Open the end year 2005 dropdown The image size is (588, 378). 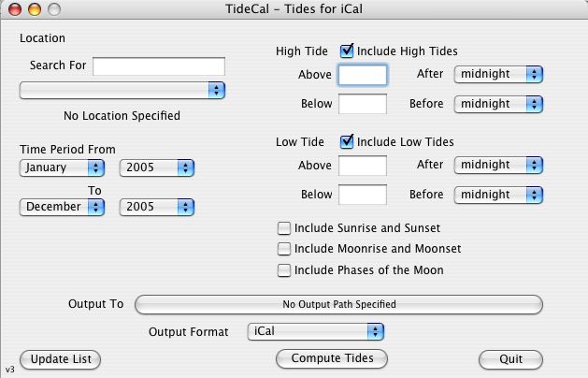pyautogui.click(x=157, y=207)
